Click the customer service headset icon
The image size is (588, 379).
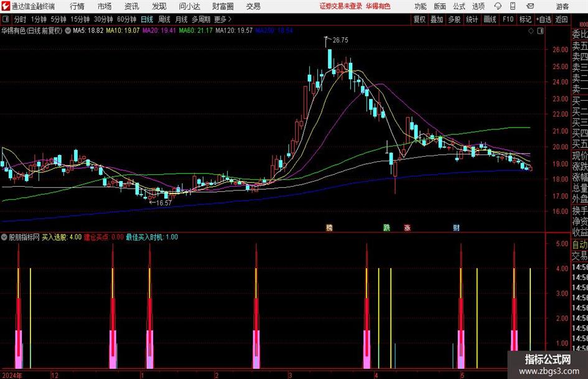coord(498,6)
